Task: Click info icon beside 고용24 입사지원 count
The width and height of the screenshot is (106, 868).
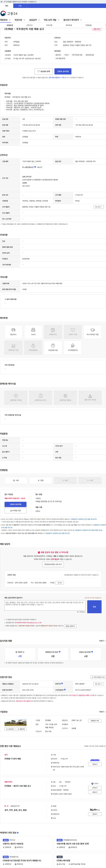Action: pyautogui.click(x=92, y=652)
